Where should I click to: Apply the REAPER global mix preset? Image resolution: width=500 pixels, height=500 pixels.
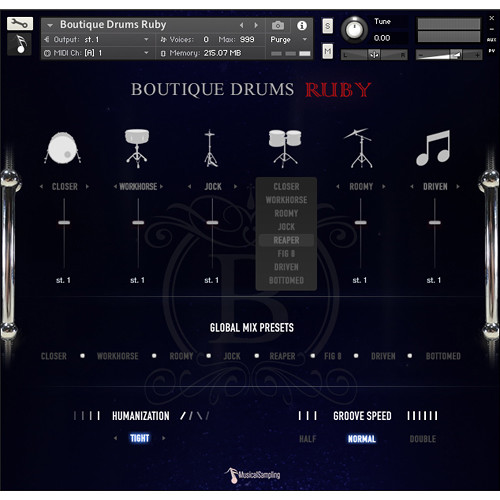[282, 356]
